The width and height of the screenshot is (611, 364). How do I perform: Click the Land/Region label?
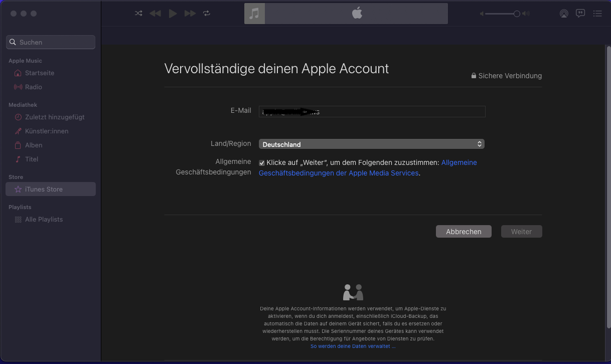point(231,143)
